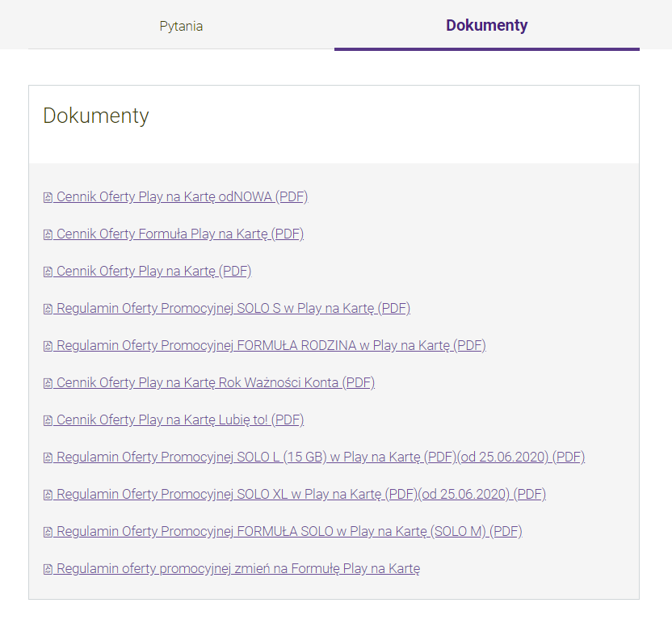This screenshot has height=624, width=672.
Task: Click document icon beside Rok Ważności Konta
Action: pyautogui.click(x=48, y=383)
